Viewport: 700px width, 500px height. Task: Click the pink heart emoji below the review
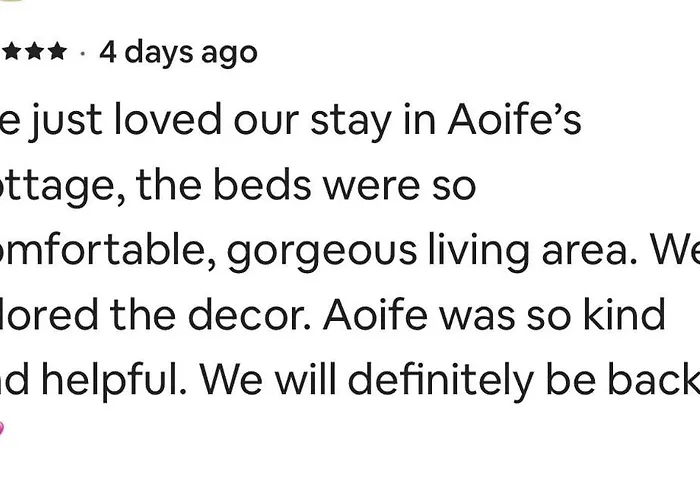pos(2,428)
